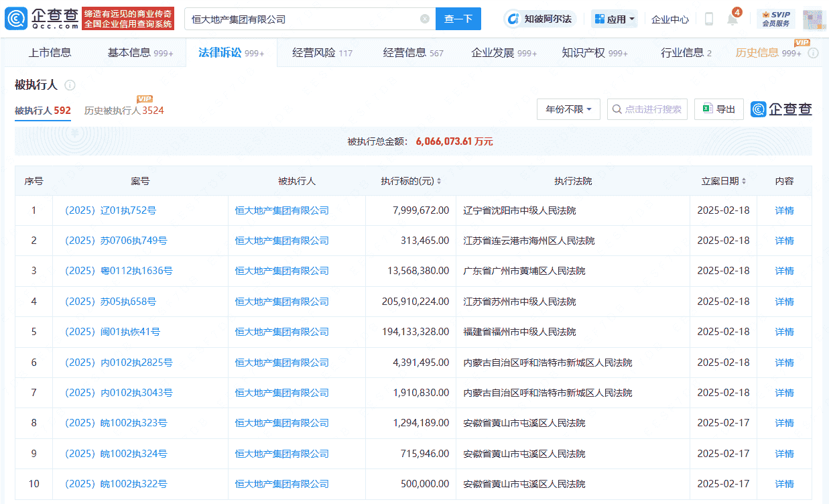
Task: Switch to the 历史被执行人 3524 tab
Action: point(123,112)
